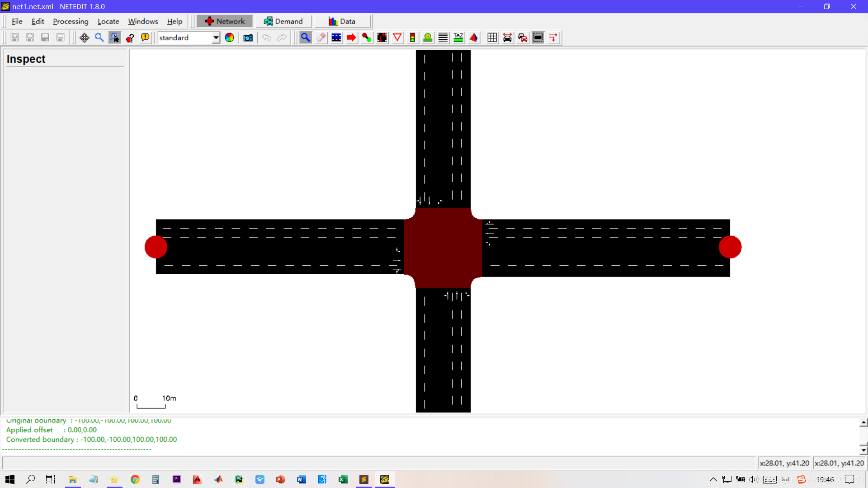Open the crossing mode striped lines icon
This screenshot has width=868, height=488.
(443, 38)
